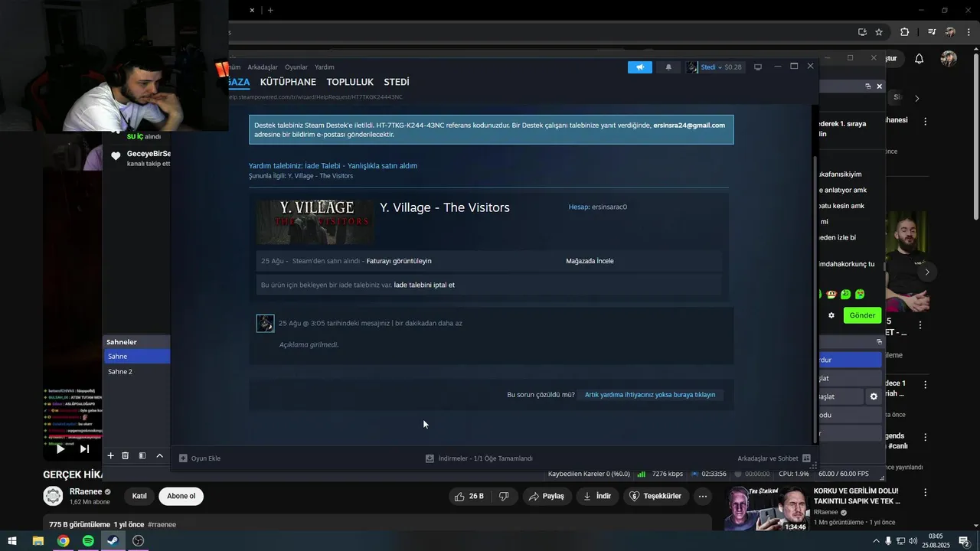This screenshot has width=980, height=551.
Task: Switch Steam to Big Picture mode icon
Action: click(x=758, y=67)
